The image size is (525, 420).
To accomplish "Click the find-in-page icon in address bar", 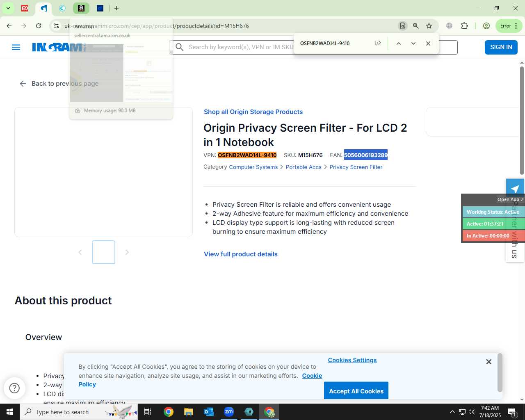I will (402, 26).
